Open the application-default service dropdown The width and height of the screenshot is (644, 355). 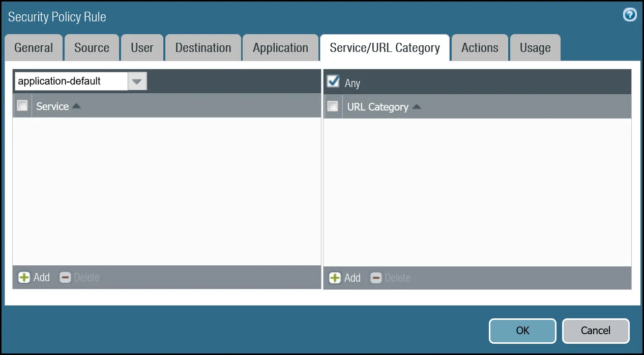(x=137, y=81)
